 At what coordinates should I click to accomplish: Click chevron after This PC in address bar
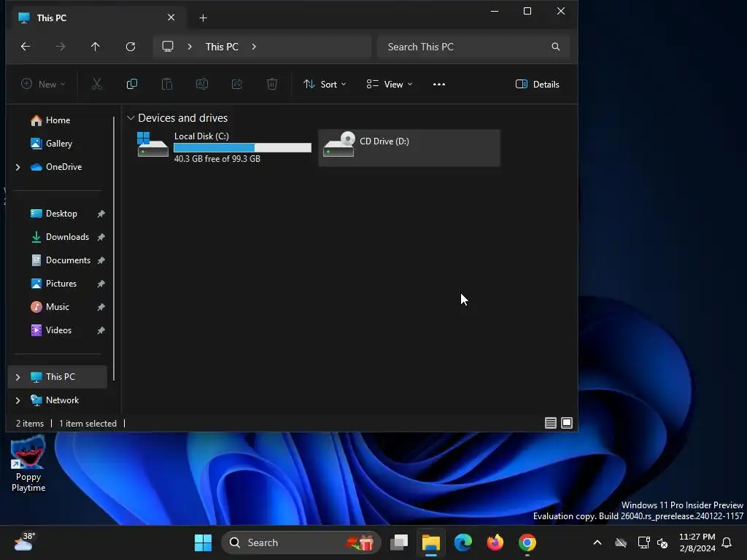click(253, 47)
